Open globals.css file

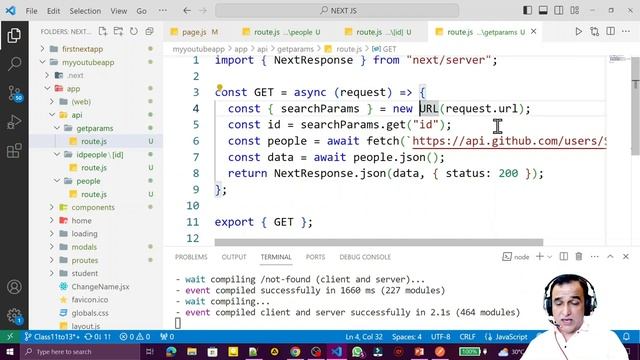click(90, 313)
